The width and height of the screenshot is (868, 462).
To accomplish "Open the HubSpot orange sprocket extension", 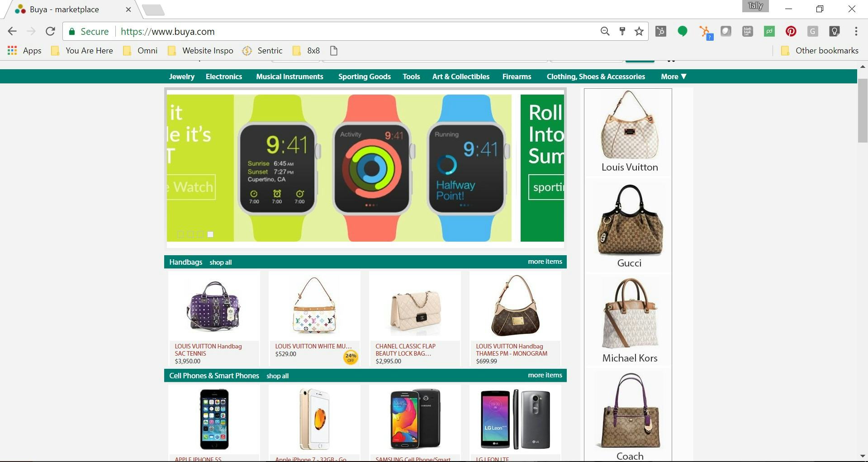I will click(704, 31).
